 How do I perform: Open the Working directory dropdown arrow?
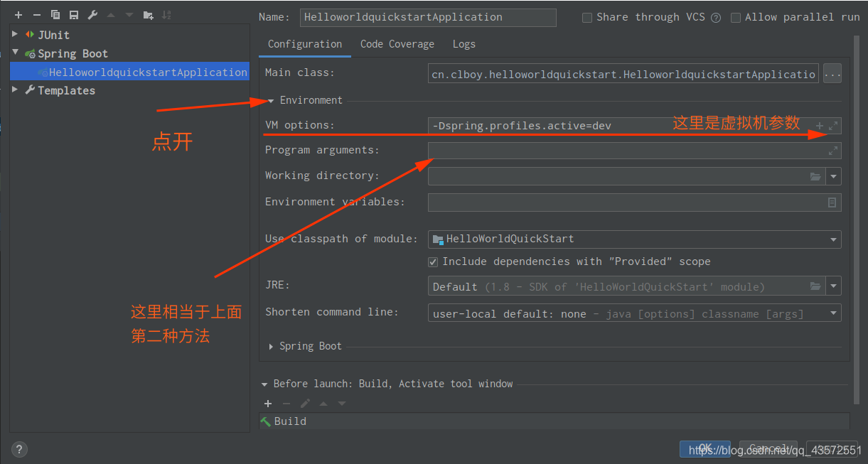[834, 177]
